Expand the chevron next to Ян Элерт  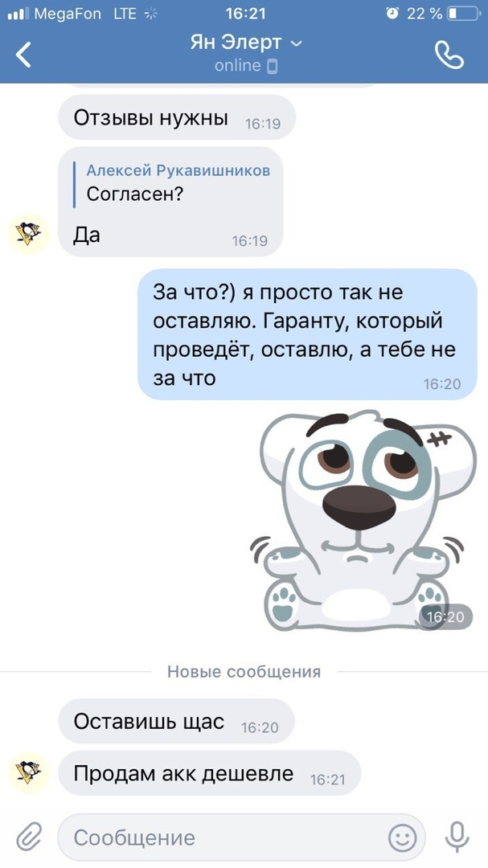pyautogui.click(x=297, y=43)
